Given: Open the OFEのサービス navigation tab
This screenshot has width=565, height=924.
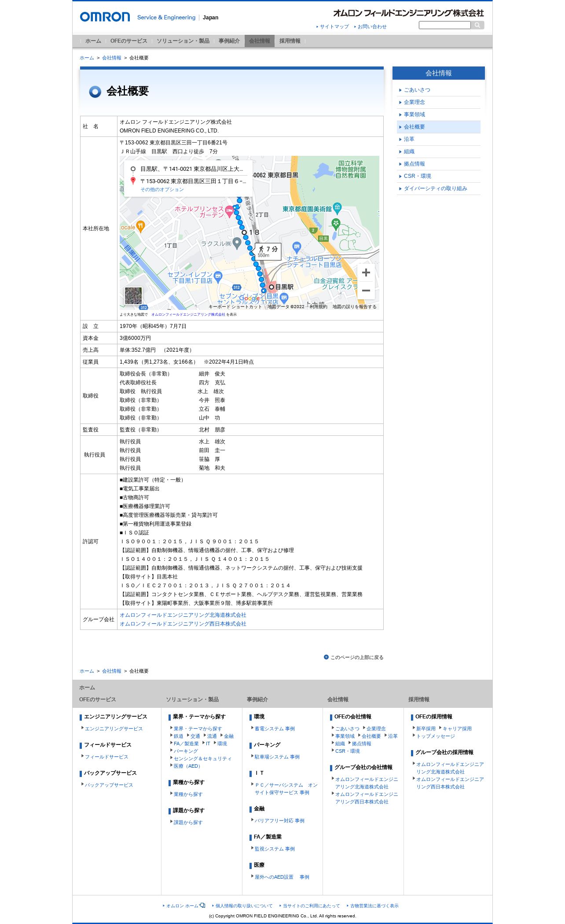Looking at the screenshot, I should point(128,41).
